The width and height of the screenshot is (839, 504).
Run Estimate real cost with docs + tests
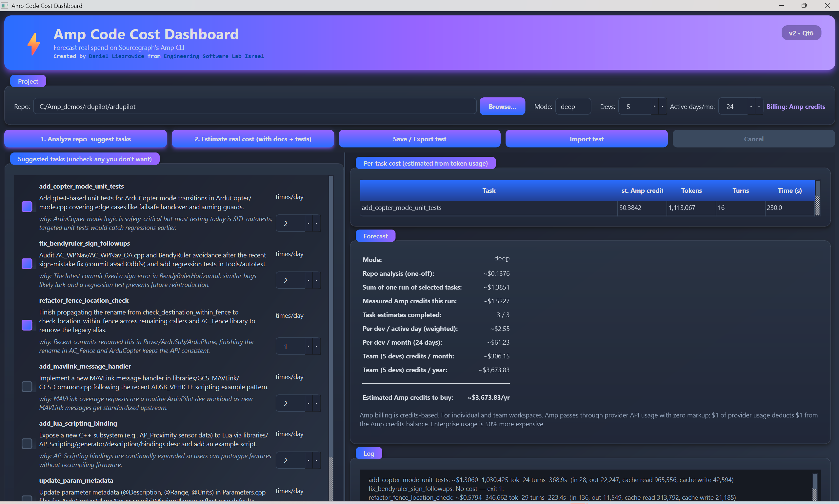click(252, 139)
